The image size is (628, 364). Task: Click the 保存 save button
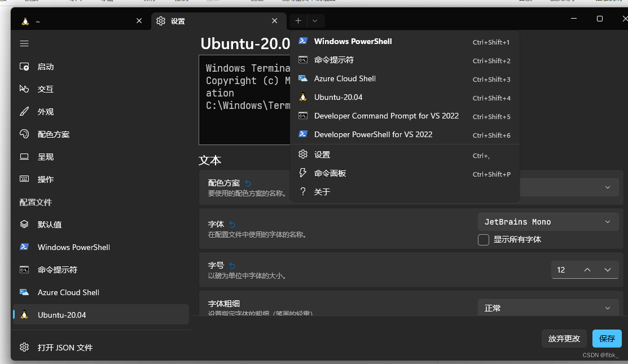[x=607, y=339]
